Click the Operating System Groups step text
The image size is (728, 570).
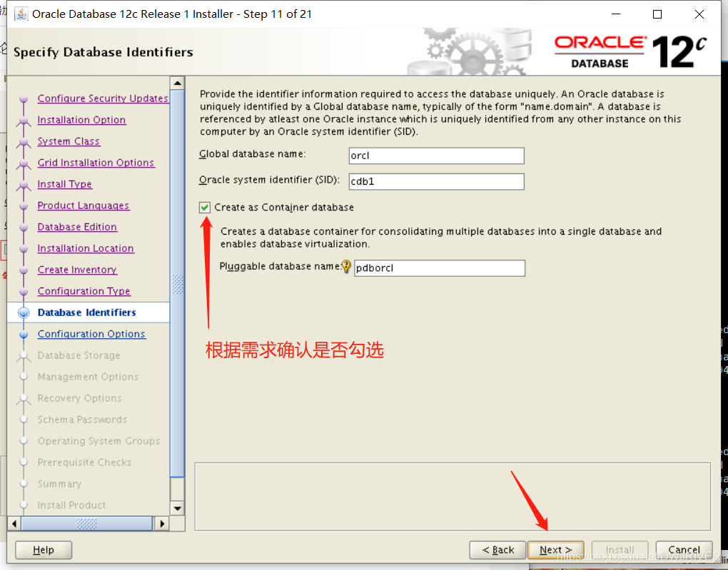pyautogui.click(x=99, y=440)
